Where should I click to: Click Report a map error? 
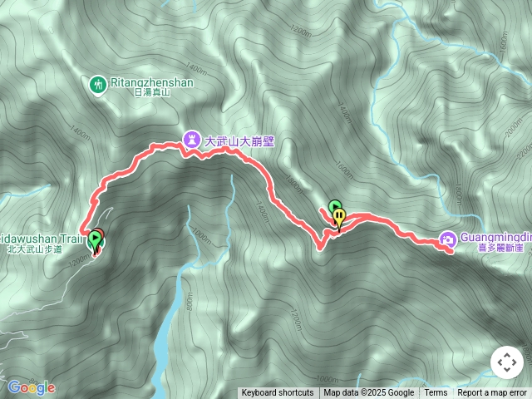tap(492, 393)
